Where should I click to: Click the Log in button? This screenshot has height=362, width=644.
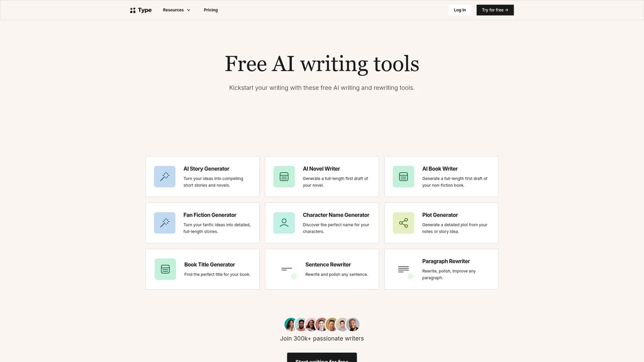(x=460, y=10)
